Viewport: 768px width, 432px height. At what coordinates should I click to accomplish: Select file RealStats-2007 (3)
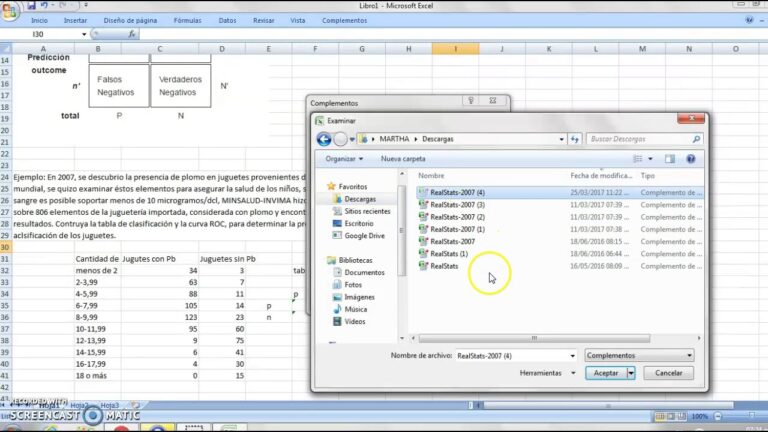point(560,205)
